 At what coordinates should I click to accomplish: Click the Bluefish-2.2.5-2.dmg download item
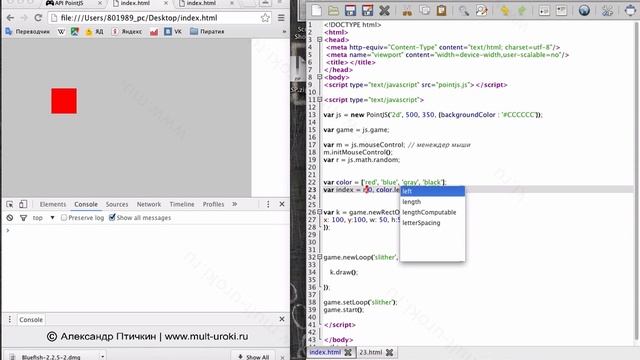(52, 356)
